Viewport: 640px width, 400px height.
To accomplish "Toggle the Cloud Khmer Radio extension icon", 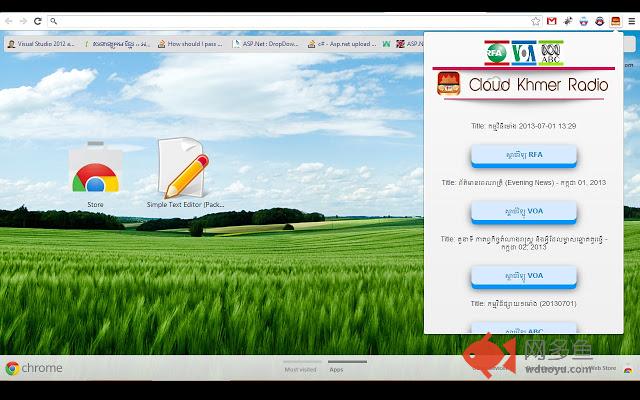I will click(x=616, y=21).
